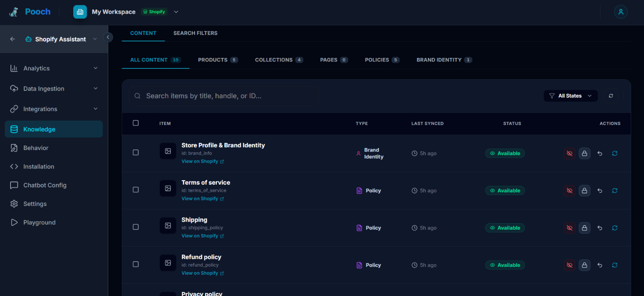Click the Refund policy image thumbnail
The image size is (644, 296).
tap(168, 263)
